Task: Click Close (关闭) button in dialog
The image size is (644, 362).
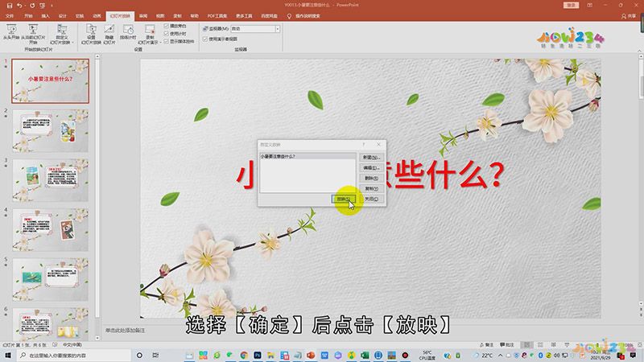Action: coord(371,199)
